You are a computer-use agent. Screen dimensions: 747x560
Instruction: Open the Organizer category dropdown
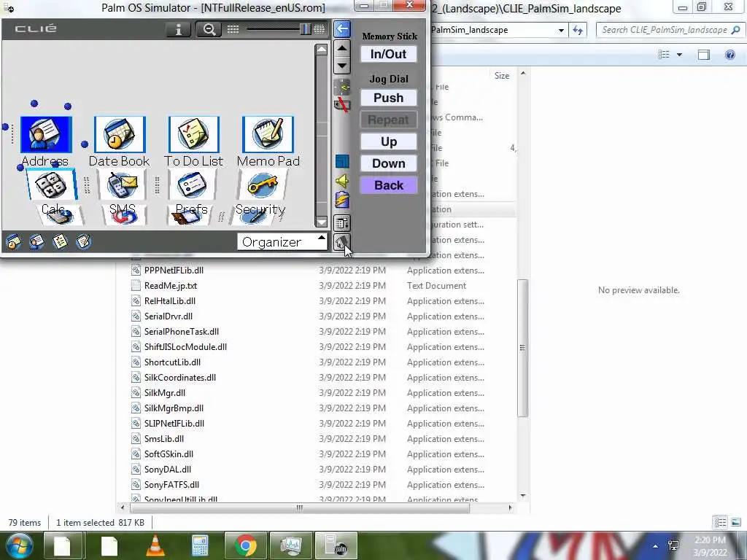click(x=282, y=242)
